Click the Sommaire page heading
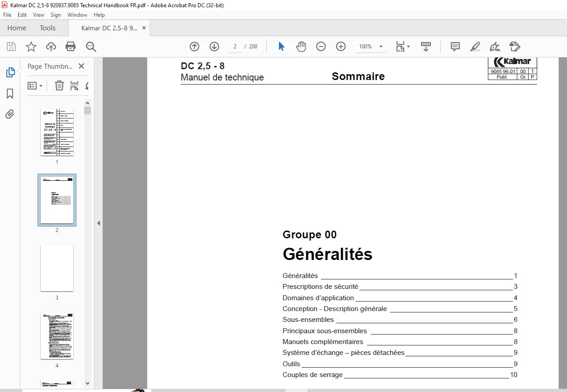This screenshot has height=392, width=567. (x=358, y=76)
